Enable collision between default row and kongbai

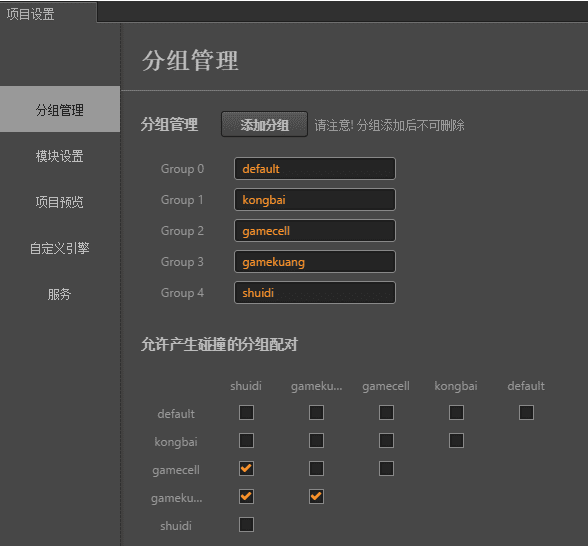pyautogui.click(x=456, y=412)
